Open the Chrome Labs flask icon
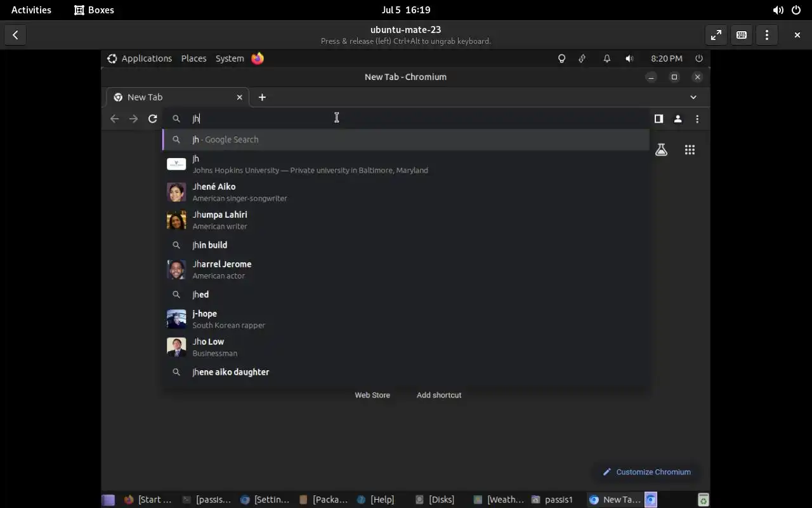 coord(661,150)
